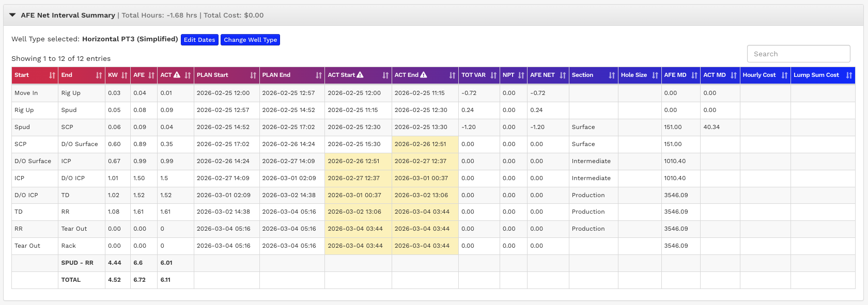Click the total AFE value '6.72'
Screen dimensions: 868x305
[139, 280]
